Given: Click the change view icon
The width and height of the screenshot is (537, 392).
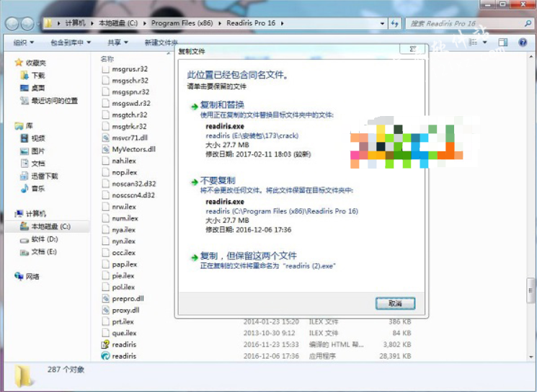Looking at the screenshot, I should point(474,42).
